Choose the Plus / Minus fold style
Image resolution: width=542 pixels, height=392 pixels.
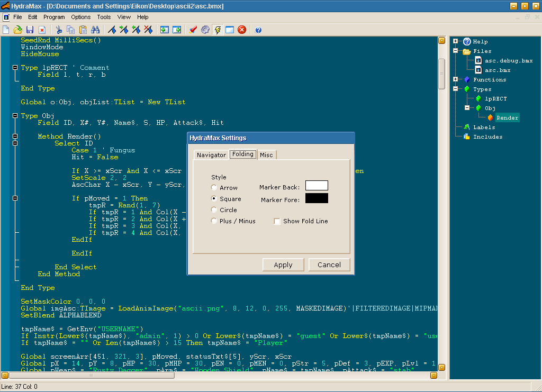pos(214,221)
